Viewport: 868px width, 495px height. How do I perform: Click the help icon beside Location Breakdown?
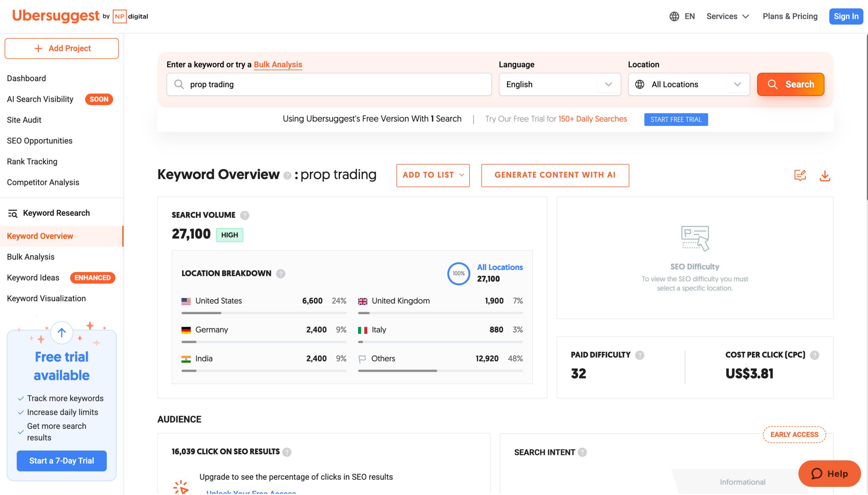click(x=281, y=274)
